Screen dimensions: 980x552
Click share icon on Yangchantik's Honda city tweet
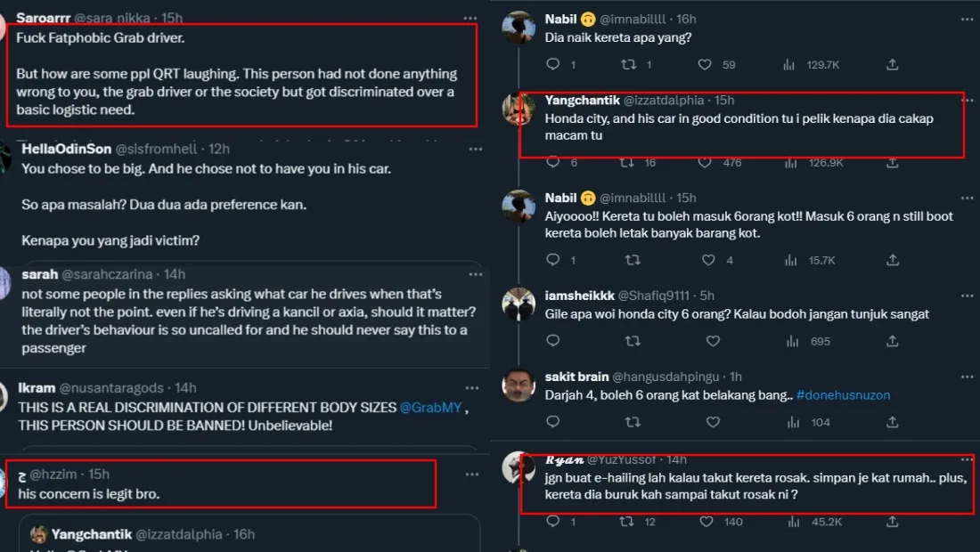click(893, 162)
